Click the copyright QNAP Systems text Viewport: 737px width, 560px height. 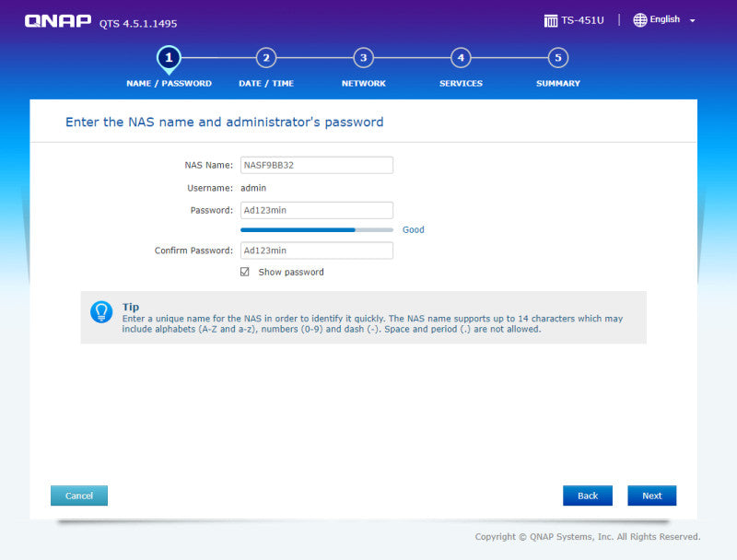click(x=588, y=536)
